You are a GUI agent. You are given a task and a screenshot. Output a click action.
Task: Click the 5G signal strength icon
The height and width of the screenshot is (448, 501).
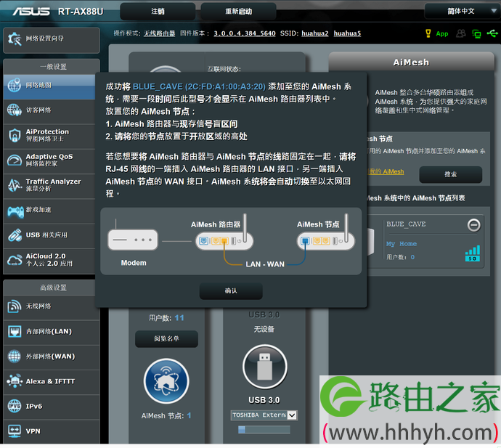473,253
